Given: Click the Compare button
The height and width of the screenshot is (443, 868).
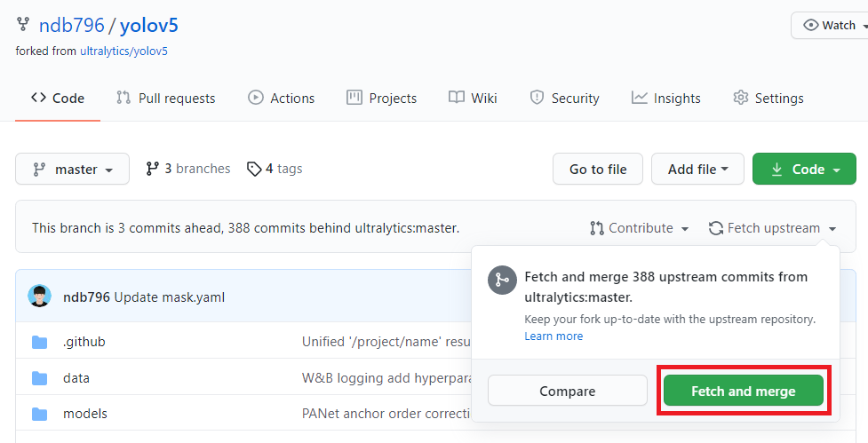Looking at the screenshot, I should [x=567, y=391].
